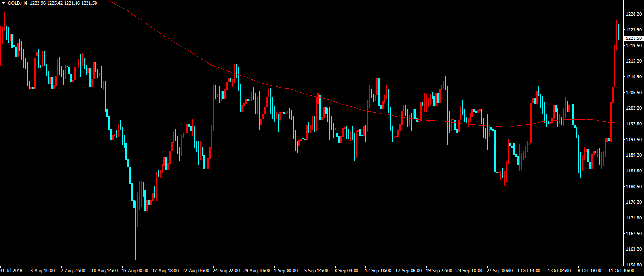Click the 1 Sep 00:00 time label

pos(287,271)
